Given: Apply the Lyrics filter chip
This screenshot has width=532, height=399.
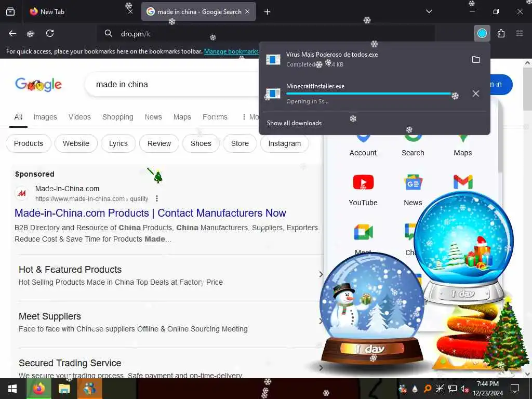Looking at the screenshot, I should [x=118, y=143].
